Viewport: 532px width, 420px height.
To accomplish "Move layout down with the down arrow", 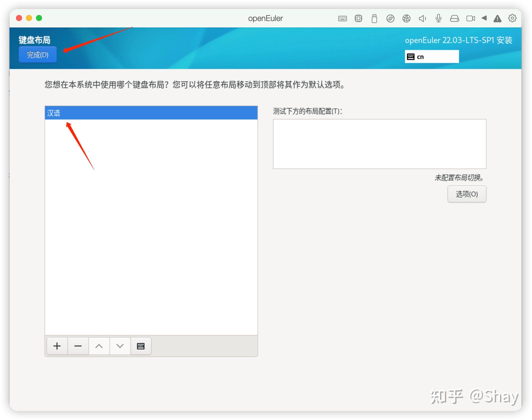I will pyautogui.click(x=120, y=346).
